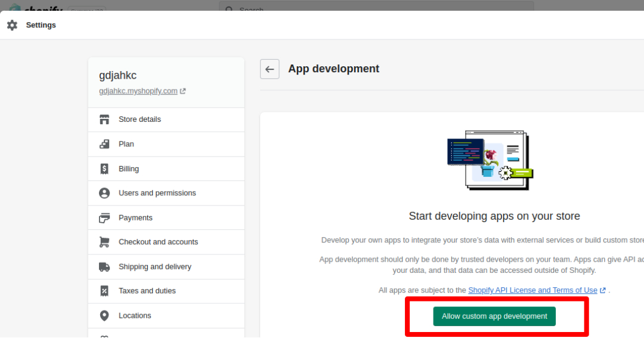
Task: Open the Plan settings page
Action: point(166,145)
